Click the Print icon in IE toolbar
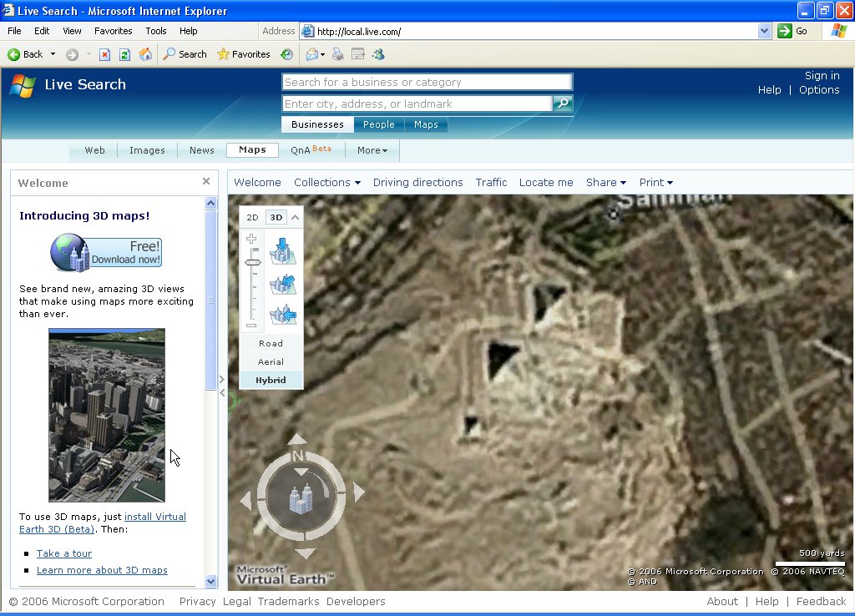 click(x=338, y=54)
